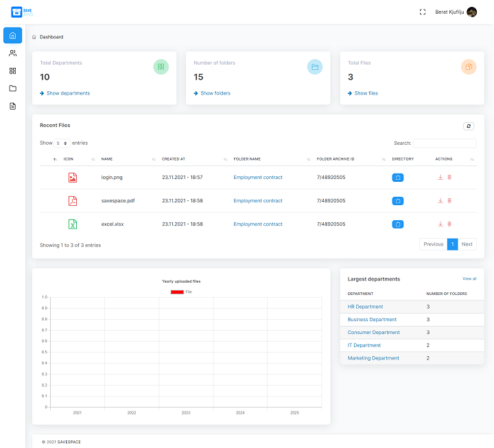The width and height of the screenshot is (494, 448).
Task: Click the Show departments link
Action: coord(67,93)
